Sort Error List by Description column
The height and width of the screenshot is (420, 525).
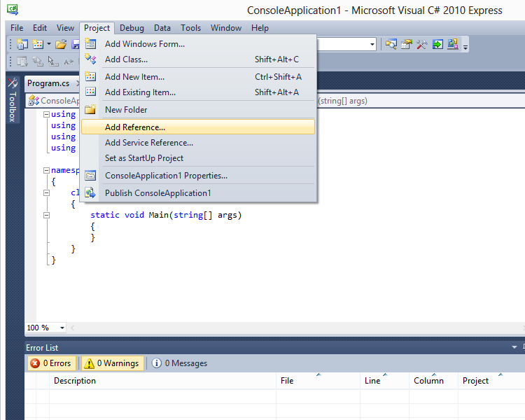point(162,381)
